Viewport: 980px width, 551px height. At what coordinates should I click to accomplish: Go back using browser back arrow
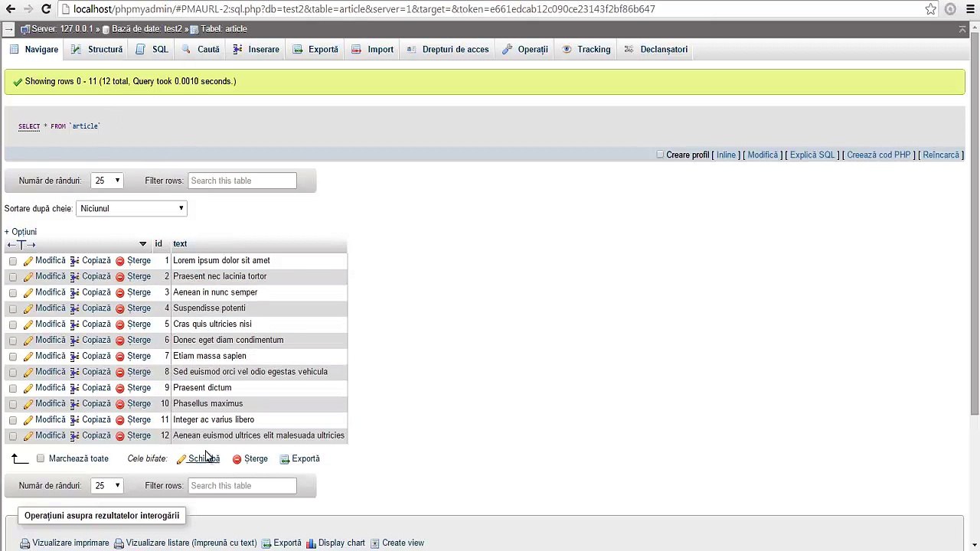pyautogui.click(x=11, y=9)
